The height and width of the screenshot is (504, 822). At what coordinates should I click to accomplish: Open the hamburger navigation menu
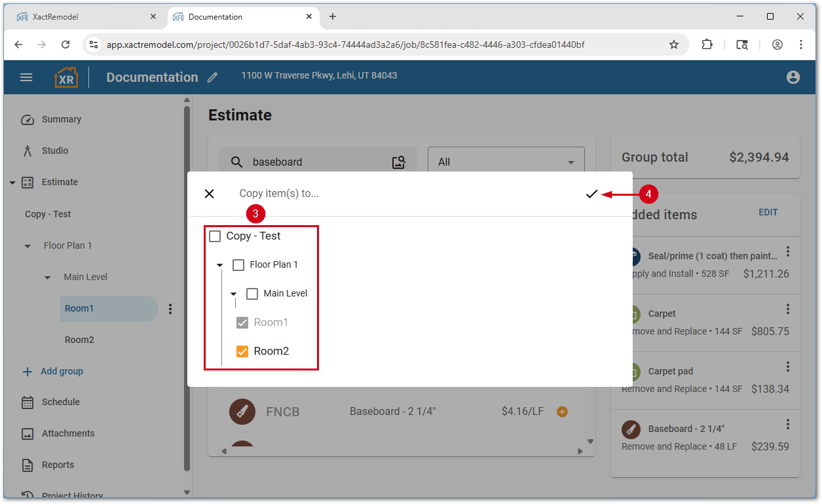point(26,77)
